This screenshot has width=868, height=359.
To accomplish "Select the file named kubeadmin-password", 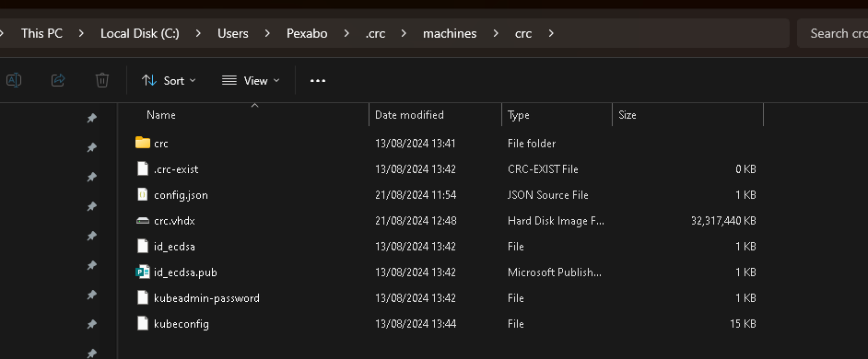I will [x=206, y=298].
